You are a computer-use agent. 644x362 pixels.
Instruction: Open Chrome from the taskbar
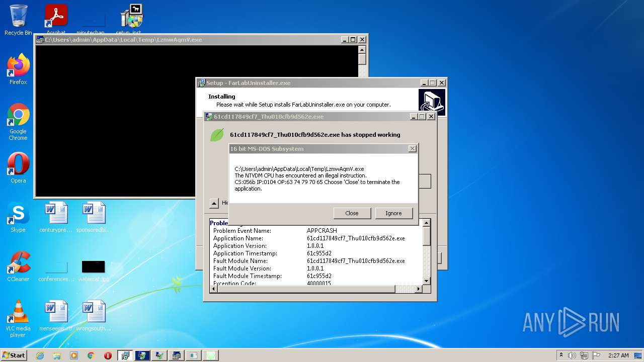91,355
